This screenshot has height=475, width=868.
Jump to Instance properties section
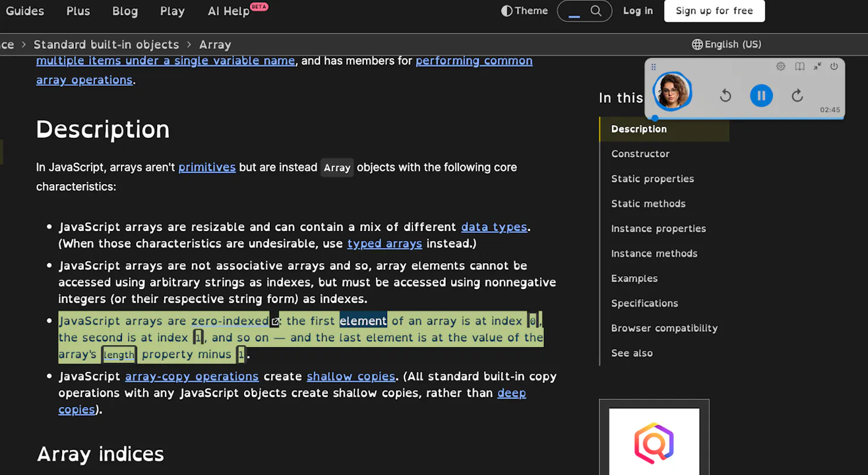pyautogui.click(x=658, y=229)
